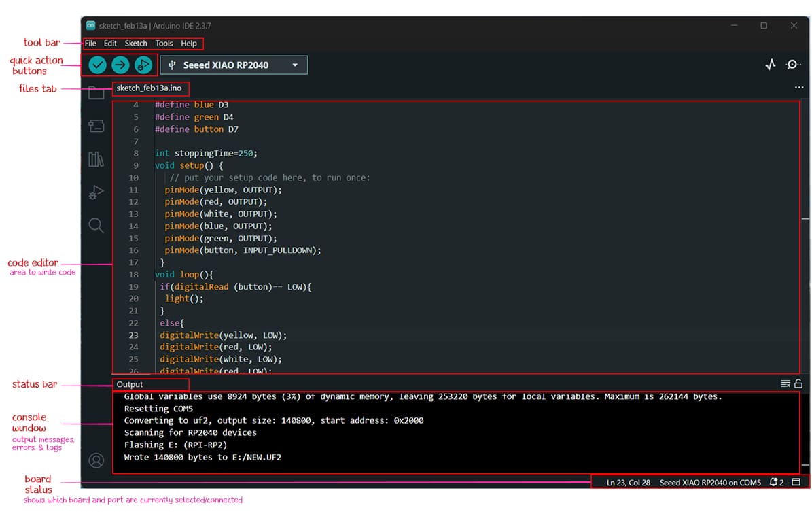
Task: Toggle the bottom panel icon in status bar
Action: [x=796, y=483]
